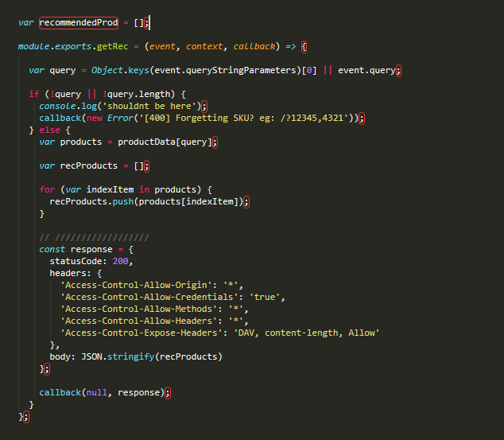The width and height of the screenshot is (504, 440).
Task: Click indexItem in the for loop header
Action: click(x=110, y=189)
